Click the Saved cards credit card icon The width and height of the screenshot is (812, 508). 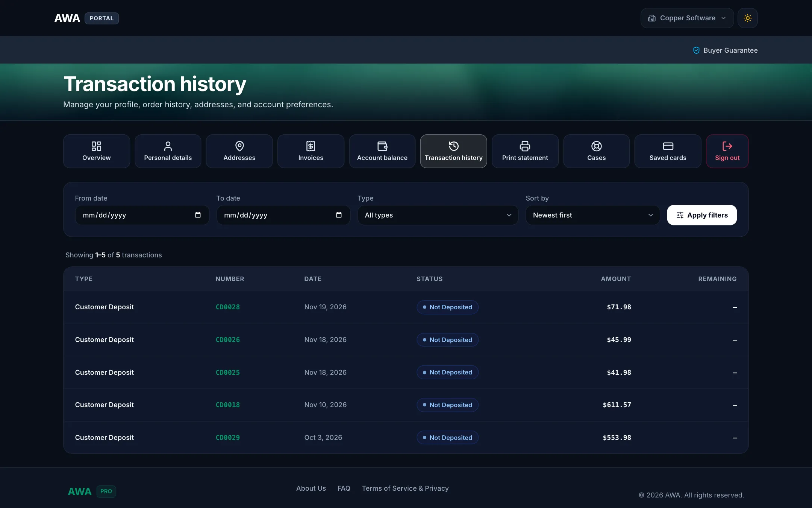click(x=668, y=146)
